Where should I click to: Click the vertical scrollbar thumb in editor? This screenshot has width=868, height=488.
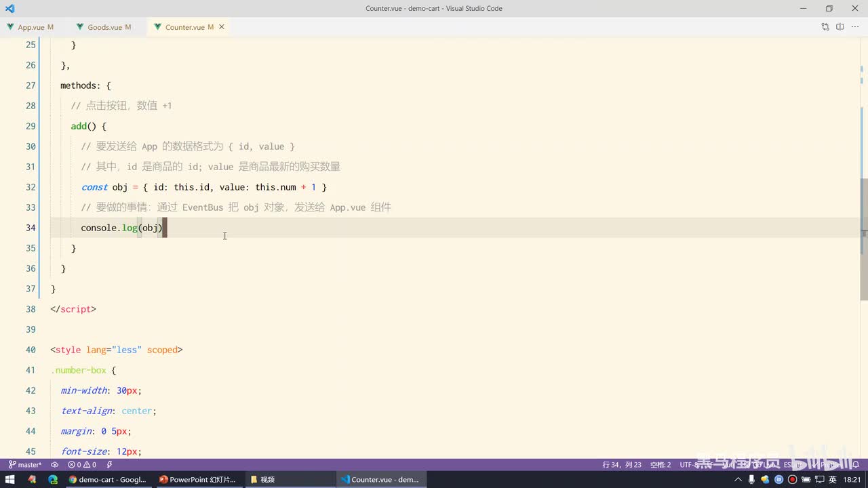(863, 239)
